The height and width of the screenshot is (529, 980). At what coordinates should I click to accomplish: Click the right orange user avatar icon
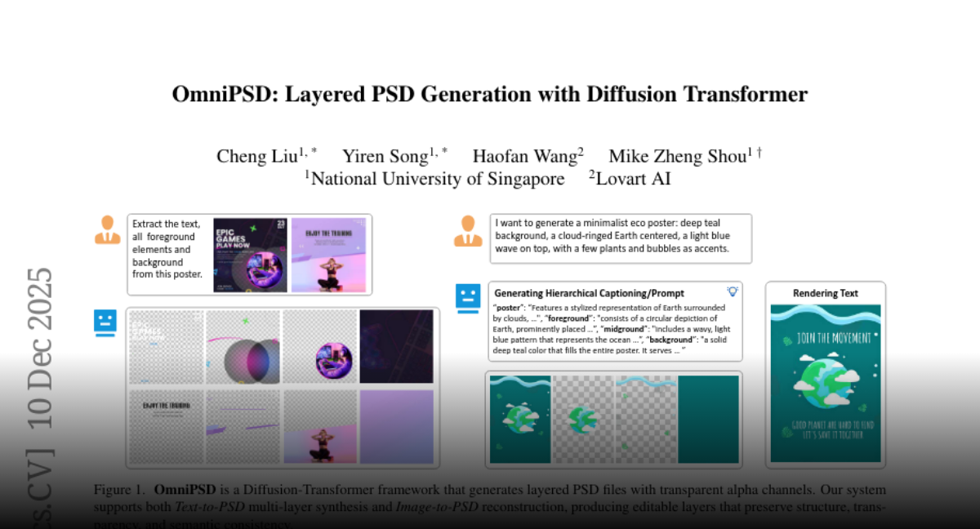pyautogui.click(x=467, y=231)
